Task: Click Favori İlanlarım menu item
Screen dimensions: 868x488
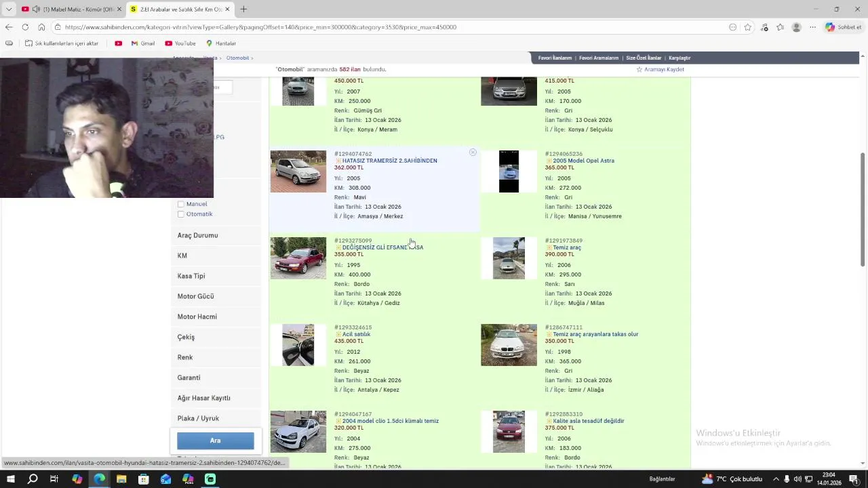Action: 555,58
